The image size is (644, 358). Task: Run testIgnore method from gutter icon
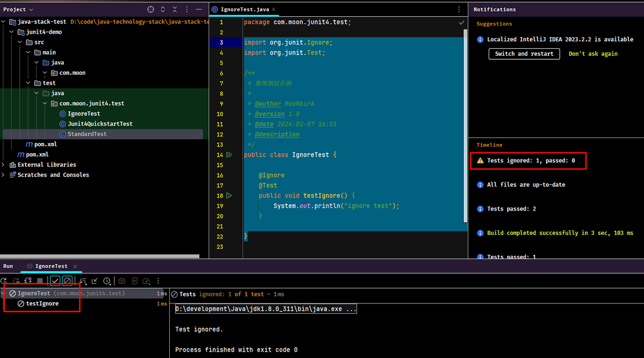pyautogui.click(x=229, y=196)
